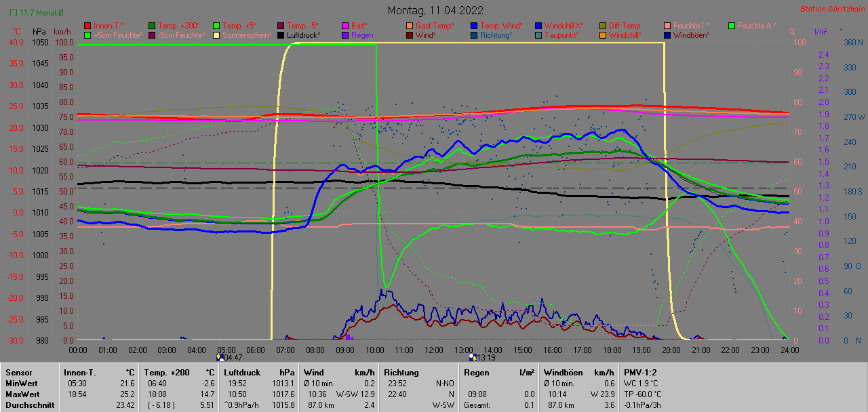
Task: Toggle the 11.7 Monat-Ø checkbox
Action: pyautogui.click(x=14, y=12)
